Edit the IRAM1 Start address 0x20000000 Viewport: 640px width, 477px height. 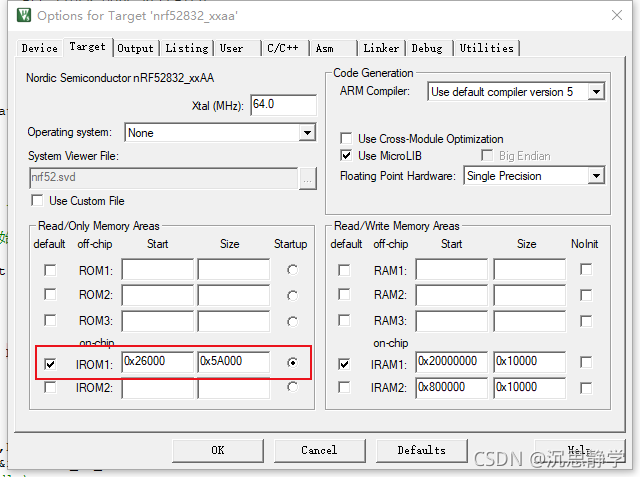452,362
